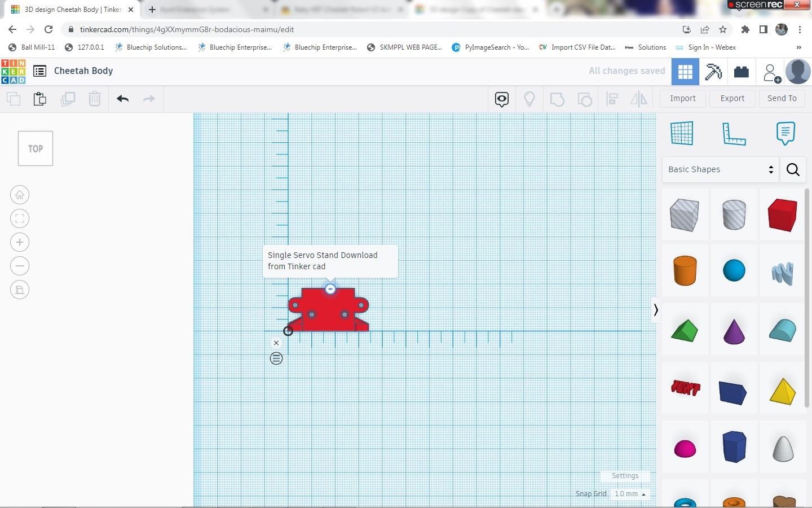Pick the yellow Pyramid shape

click(783, 391)
